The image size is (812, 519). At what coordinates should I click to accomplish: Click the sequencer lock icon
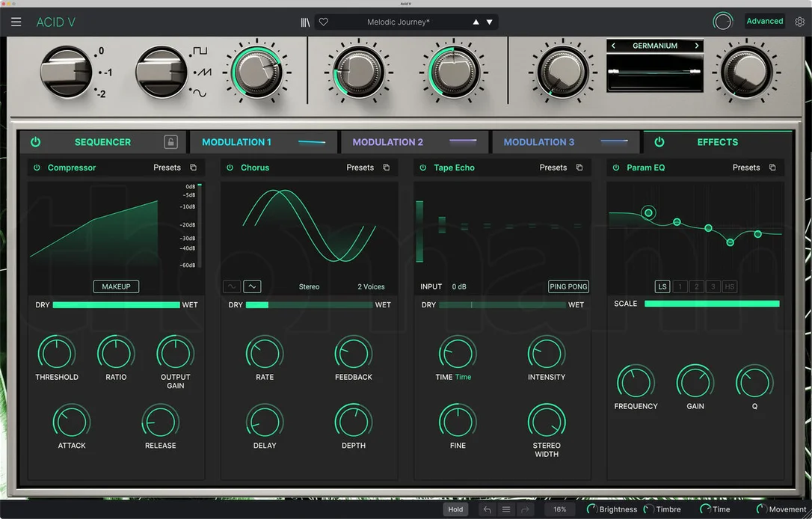coord(171,142)
